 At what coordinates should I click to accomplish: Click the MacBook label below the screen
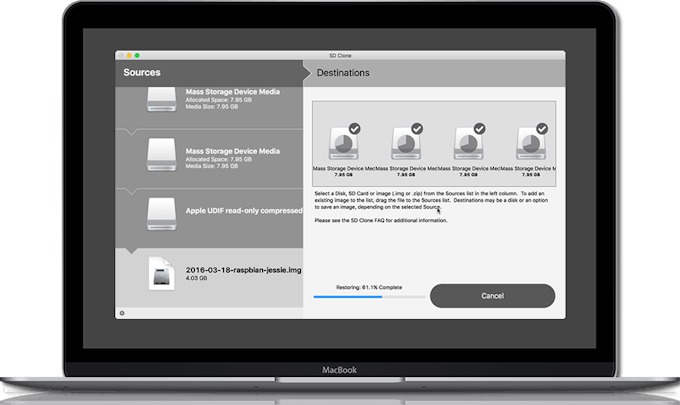[340, 370]
